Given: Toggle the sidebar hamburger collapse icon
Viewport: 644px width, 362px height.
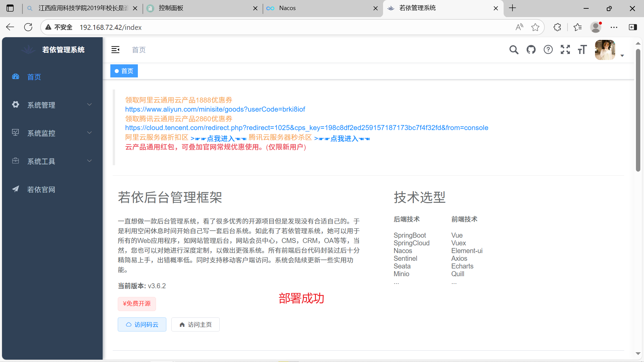Looking at the screenshot, I should [115, 50].
